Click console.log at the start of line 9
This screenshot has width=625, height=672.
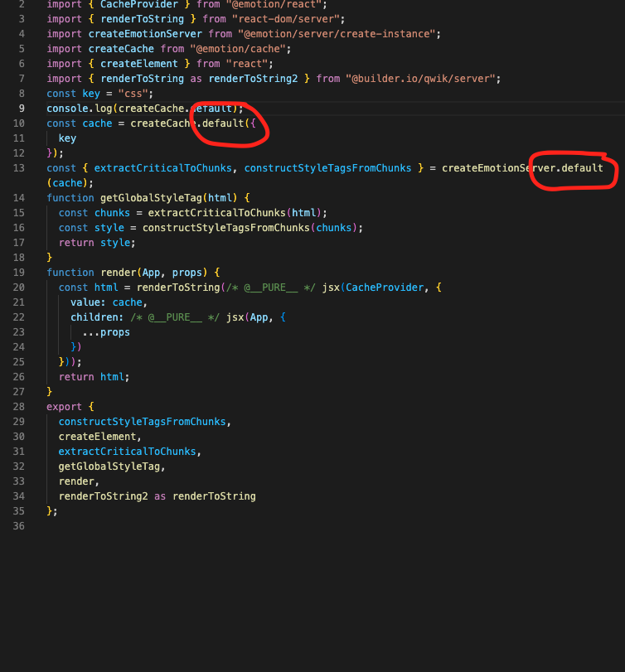point(80,109)
